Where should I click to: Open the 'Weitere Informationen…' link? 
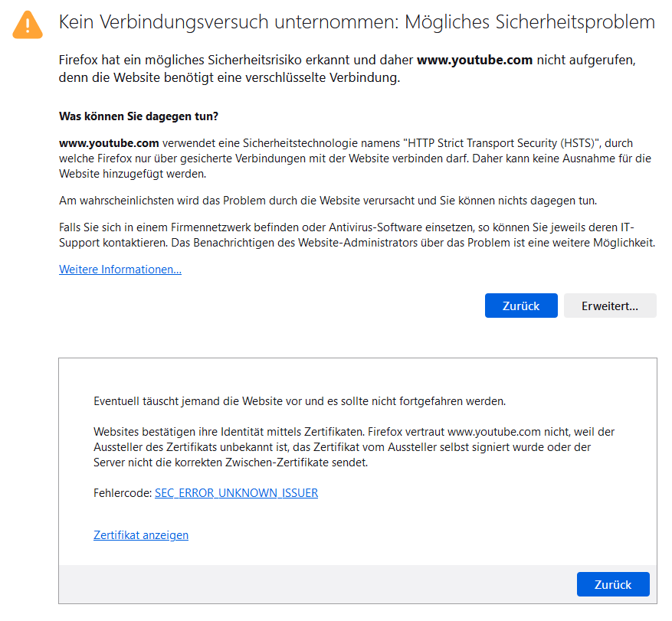[120, 270]
